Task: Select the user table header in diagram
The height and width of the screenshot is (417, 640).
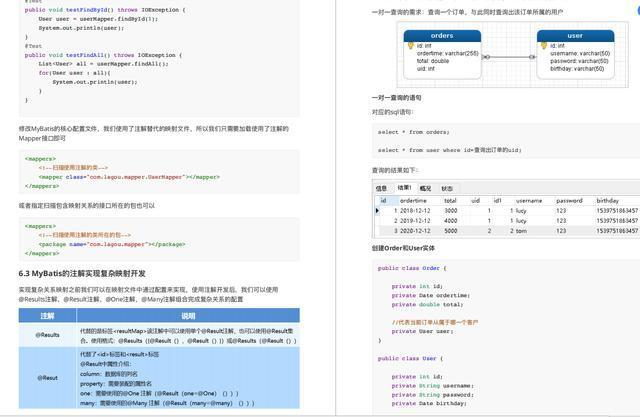Action: (x=575, y=36)
